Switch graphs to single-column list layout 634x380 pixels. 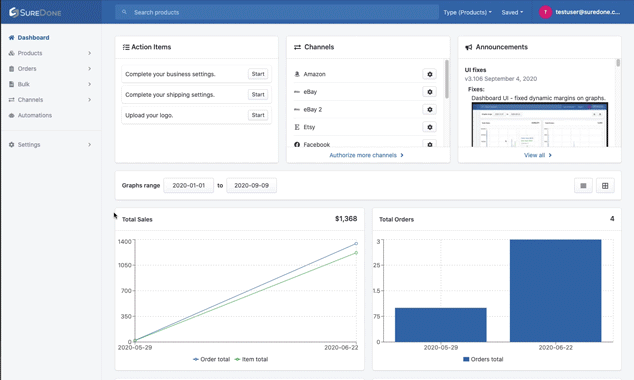pyautogui.click(x=583, y=186)
